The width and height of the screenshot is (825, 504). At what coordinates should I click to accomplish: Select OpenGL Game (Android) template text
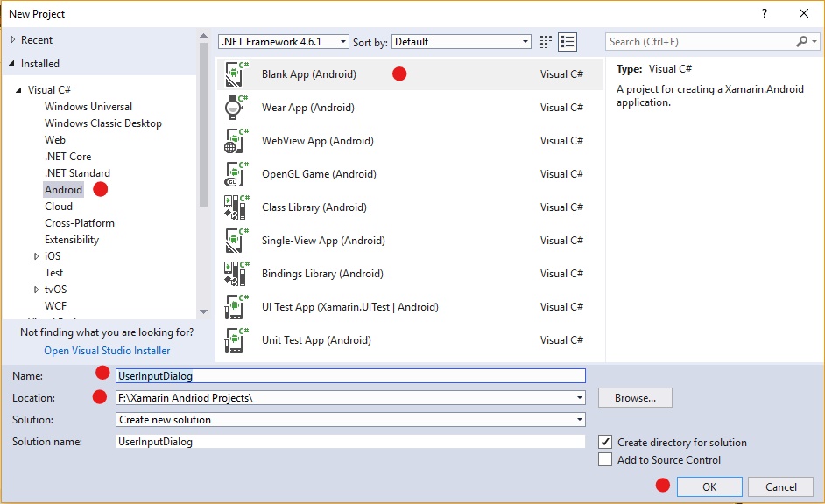tap(319, 174)
